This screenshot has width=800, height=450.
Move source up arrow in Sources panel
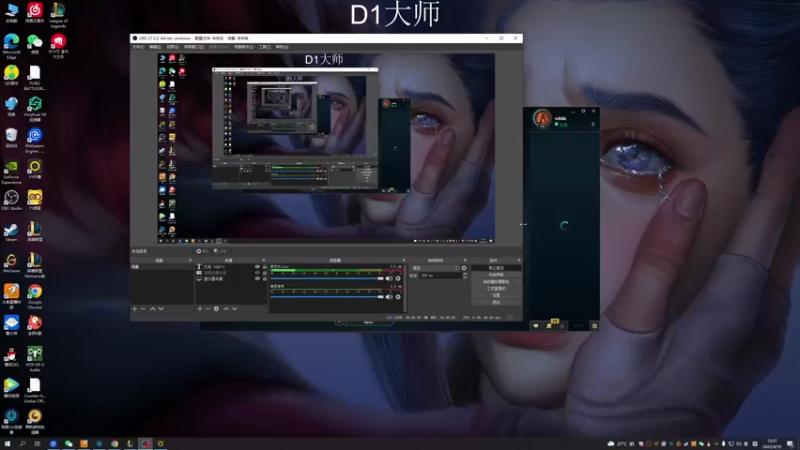coord(226,309)
